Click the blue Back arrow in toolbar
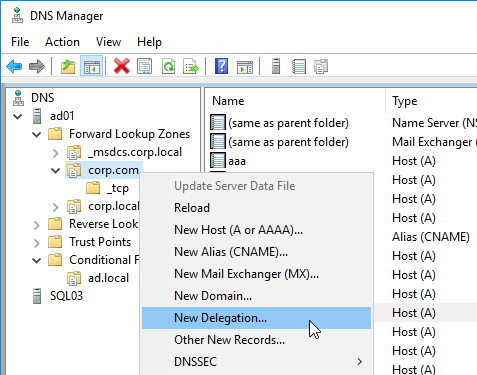The height and width of the screenshot is (375, 477). [x=14, y=66]
